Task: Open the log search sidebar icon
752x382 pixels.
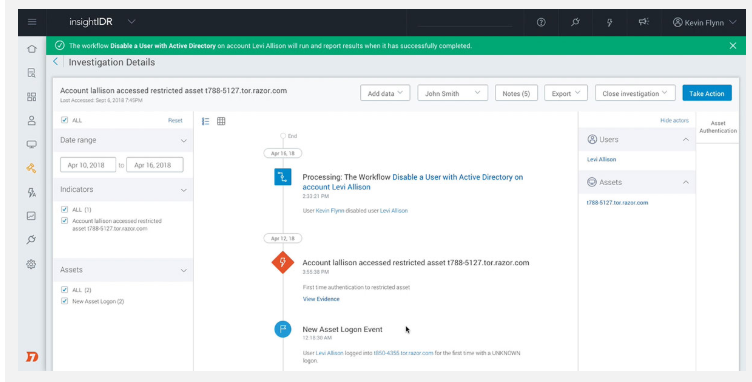Action: [x=32, y=73]
